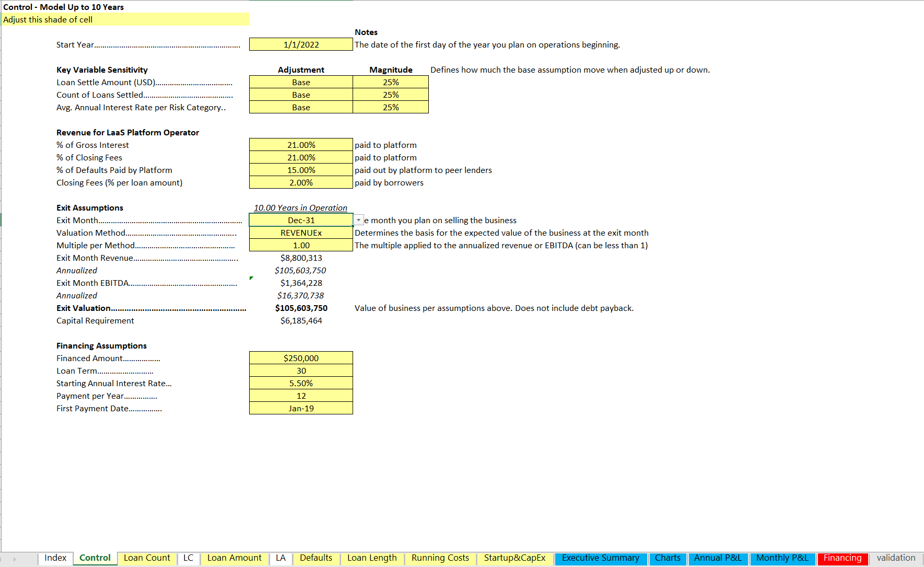The image size is (924, 567).
Task: Select the Valuation Method REVENUEx cell
Action: point(301,233)
